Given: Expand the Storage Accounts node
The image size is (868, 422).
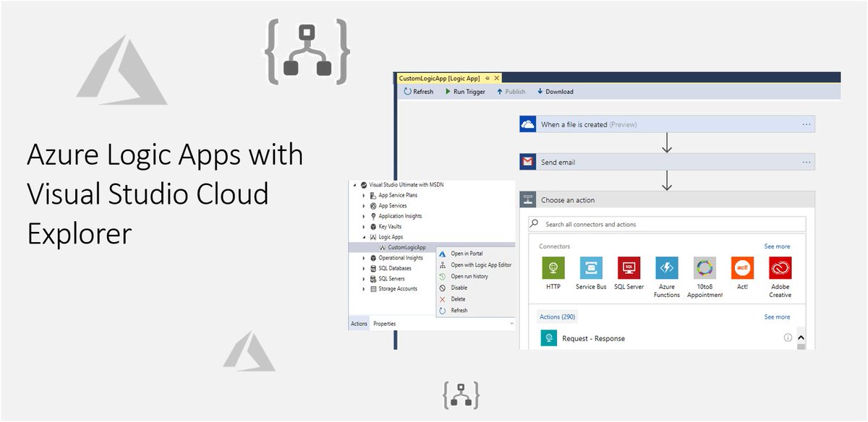Looking at the screenshot, I should (x=364, y=289).
